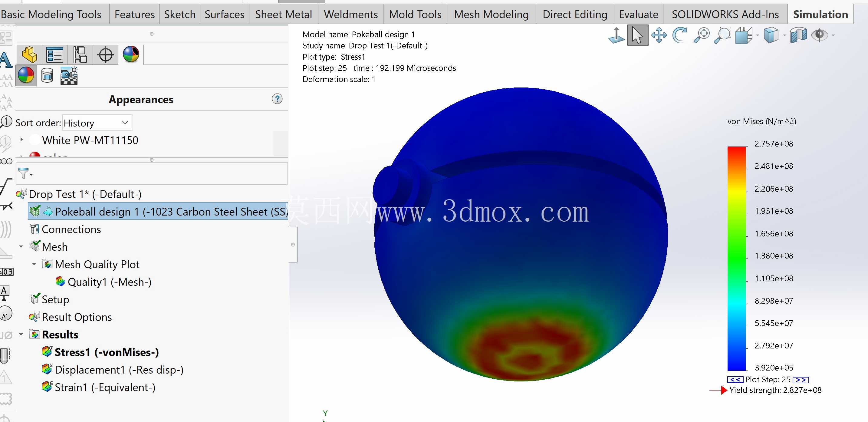Open the SOLIDWORKS Add-Ins tab
This screenshot has height=422, width=868.
pos(725,14)
